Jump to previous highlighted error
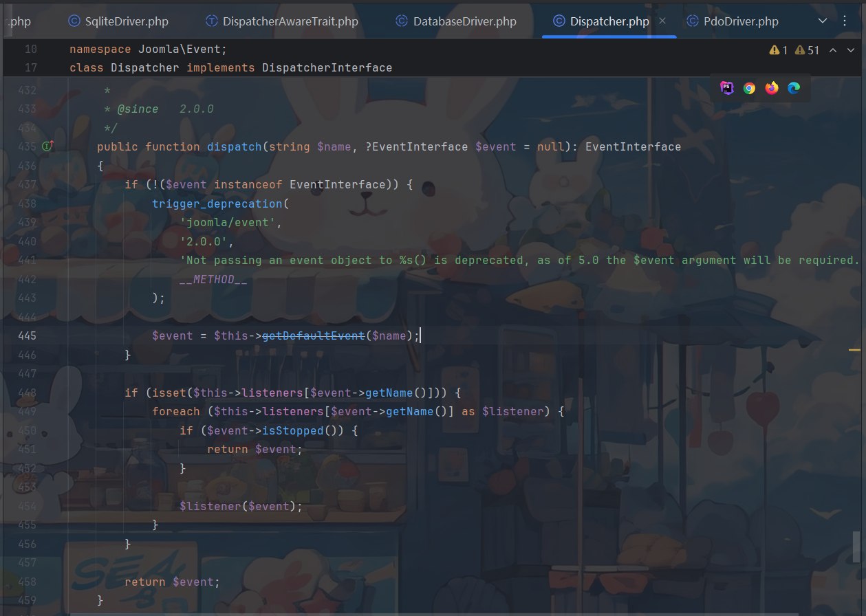 click(833, 50)
